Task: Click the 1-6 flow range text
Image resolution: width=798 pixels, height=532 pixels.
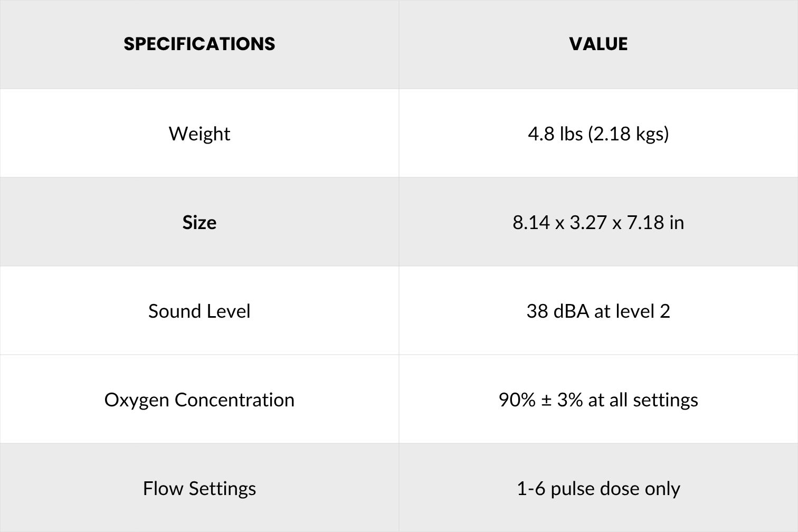Action: (x=530, y=488)
